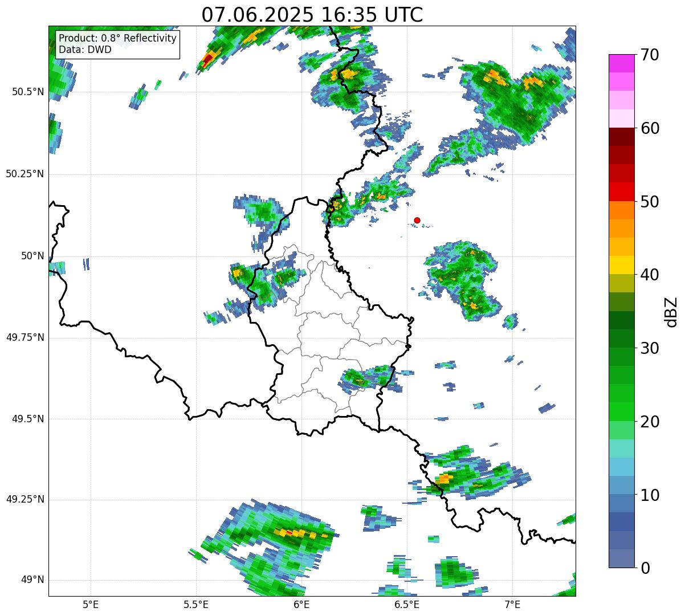Pick the bright yellow segment above 40

(621, 265)
